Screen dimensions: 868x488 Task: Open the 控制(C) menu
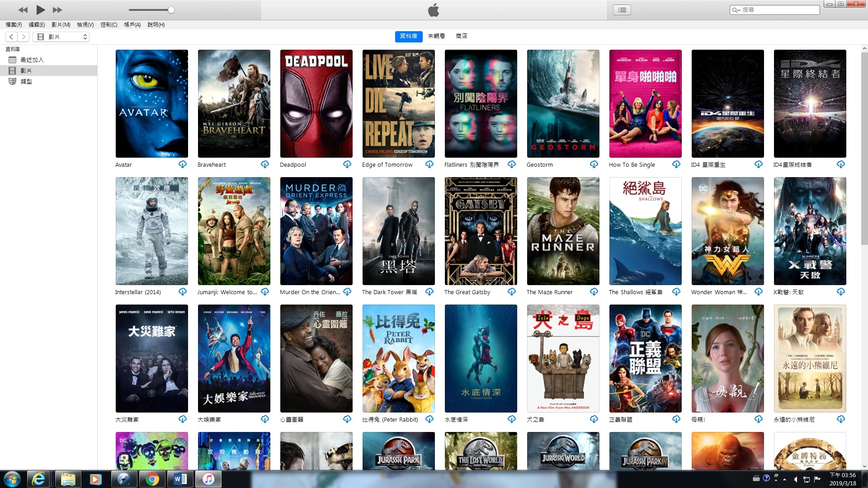point(109,25)
